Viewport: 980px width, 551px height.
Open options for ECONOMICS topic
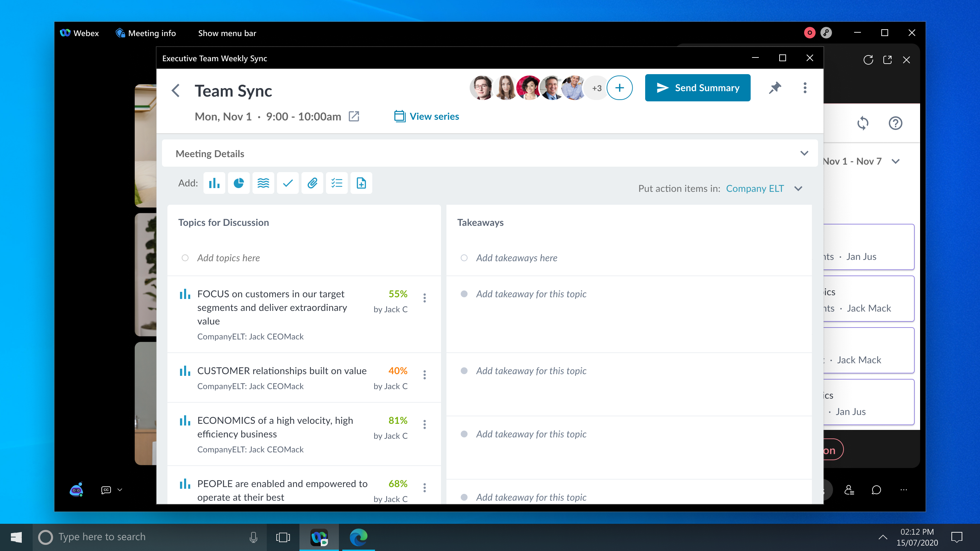click(x=425, y=425)
